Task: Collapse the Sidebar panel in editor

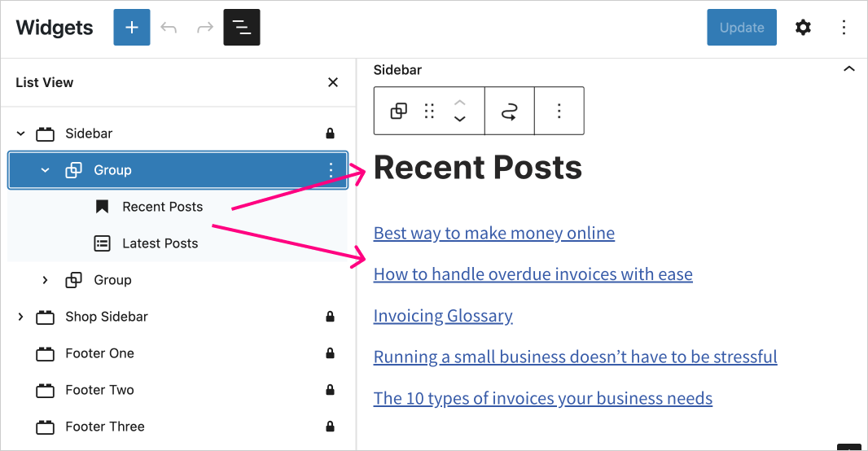Action: 848,69
